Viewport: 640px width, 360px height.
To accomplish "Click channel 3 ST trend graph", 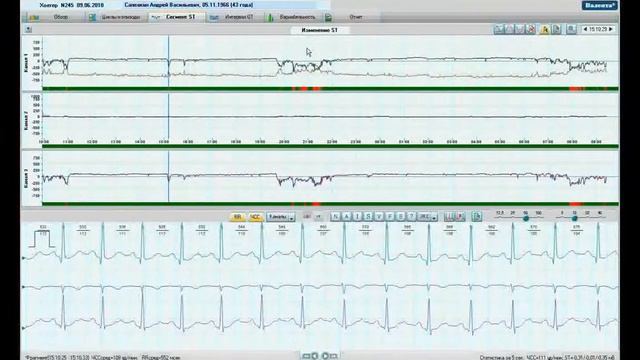I will click(330, 176).
